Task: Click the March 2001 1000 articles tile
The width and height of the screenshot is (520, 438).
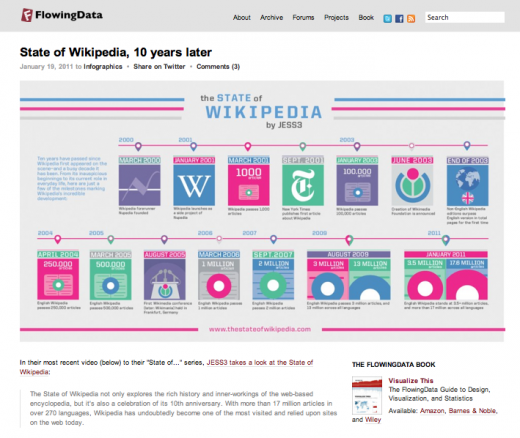Action: [x=249, y=185]
